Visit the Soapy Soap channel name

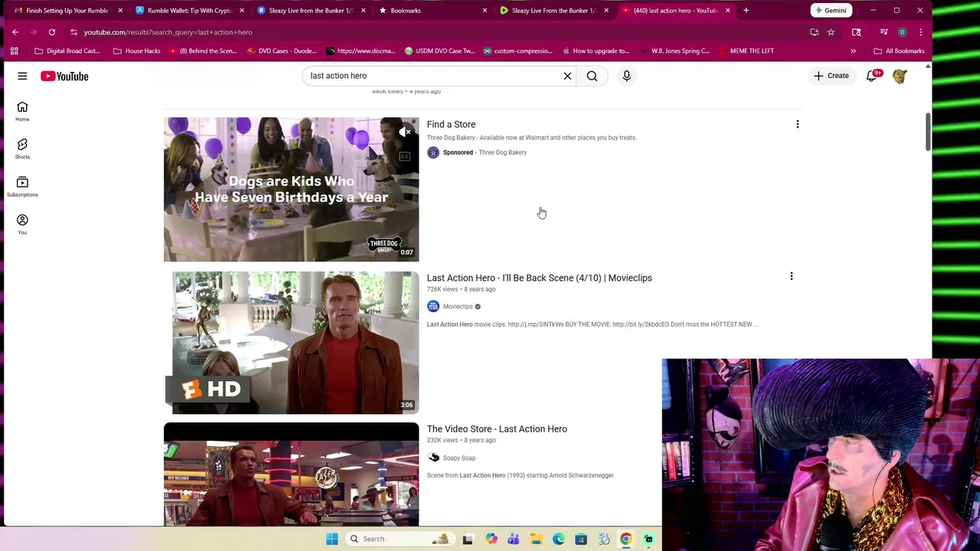coord(459,458)
